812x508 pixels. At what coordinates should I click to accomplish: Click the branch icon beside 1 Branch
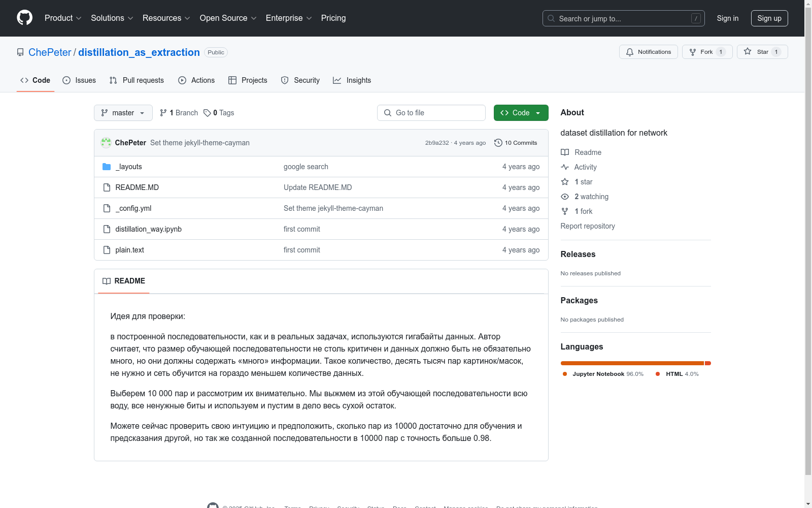(163, 113)
